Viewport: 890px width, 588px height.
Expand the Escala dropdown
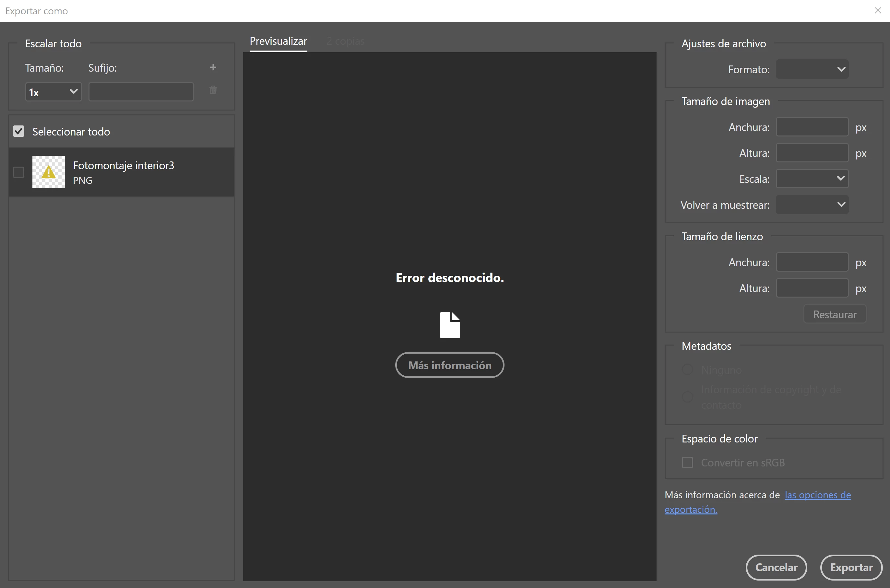point(812,179)
